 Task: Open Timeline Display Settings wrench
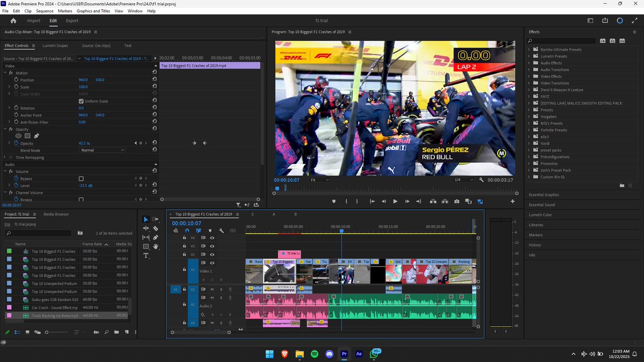click(221, 231)
